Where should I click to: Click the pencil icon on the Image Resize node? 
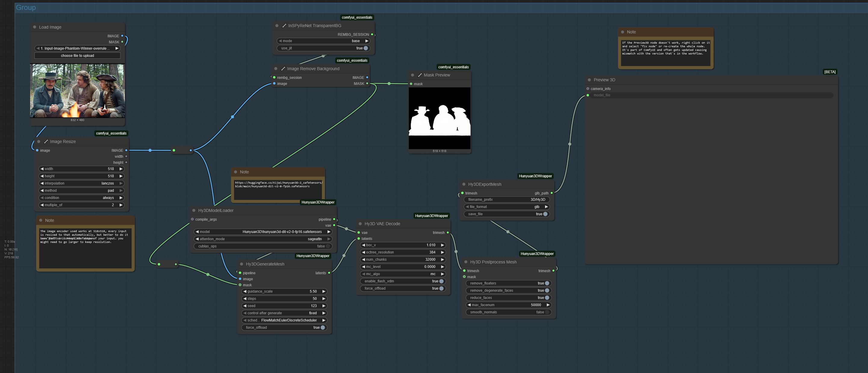[46, 141]
